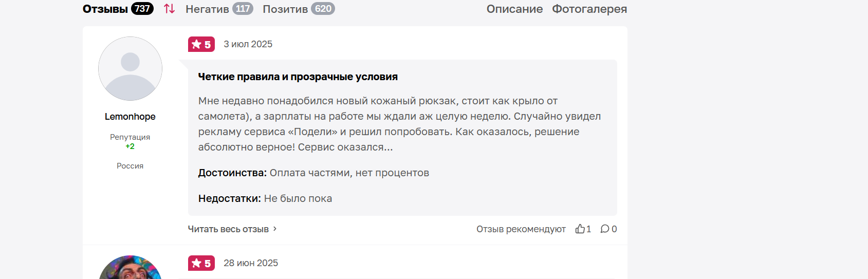Switch to the Отзывы tab
Screen dimensions: 868x279
tap(105, 9)
